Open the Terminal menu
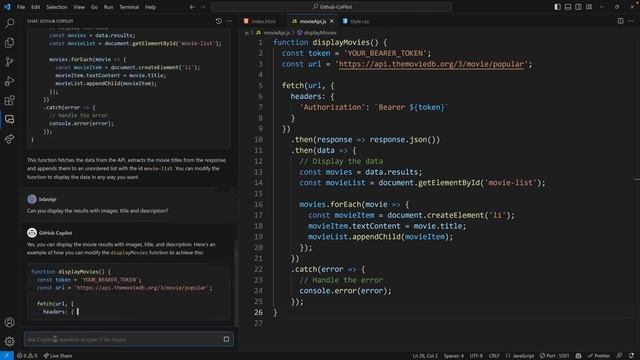Image resolution: width=640 pixels, height=360 pixels. click(129, 7)
